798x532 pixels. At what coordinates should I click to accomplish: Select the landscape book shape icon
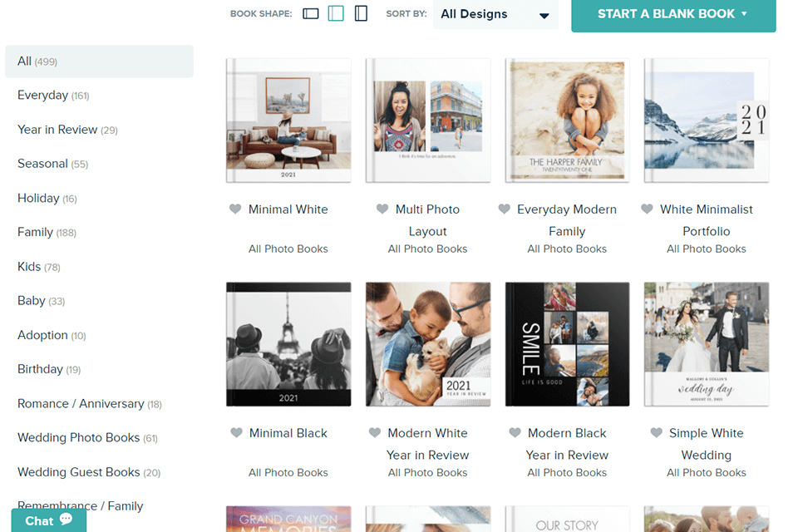coord(311,14)
